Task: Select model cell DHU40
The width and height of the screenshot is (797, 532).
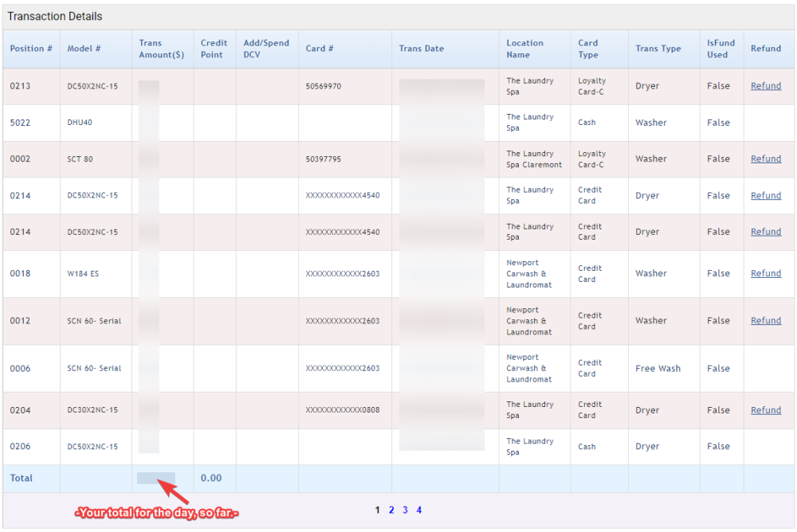Action: pos(80,123)
